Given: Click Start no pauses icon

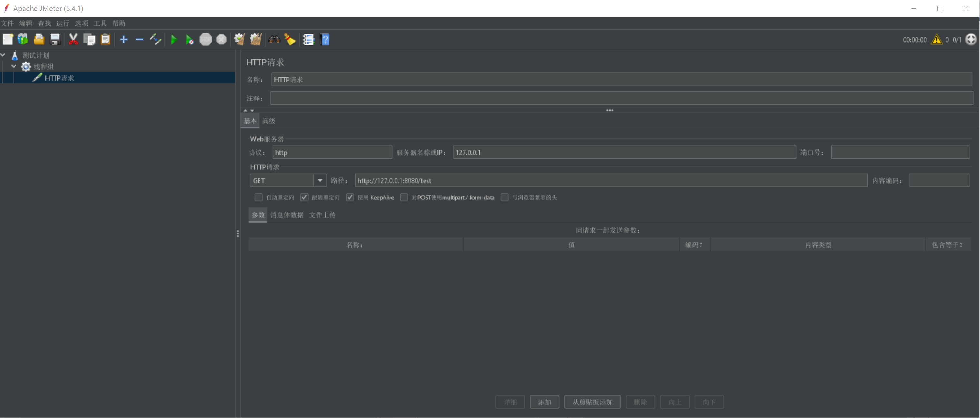Looking at the screenshot, I should pyautogui.click(x=190, y=40).
